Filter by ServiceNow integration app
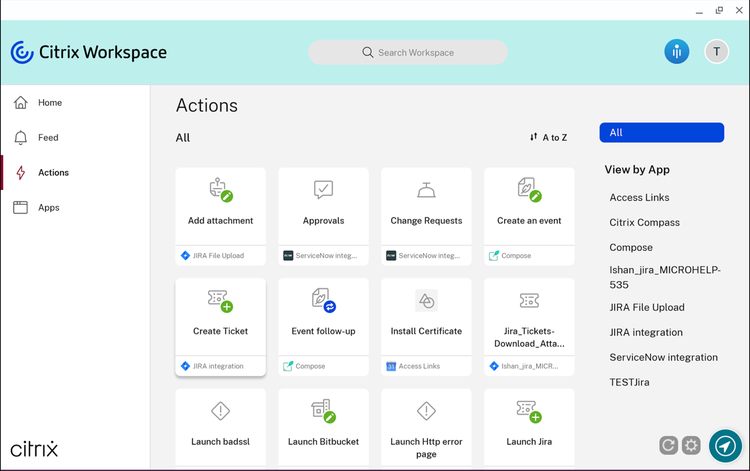The image size is (750, 471). click(x=663, y=357)
